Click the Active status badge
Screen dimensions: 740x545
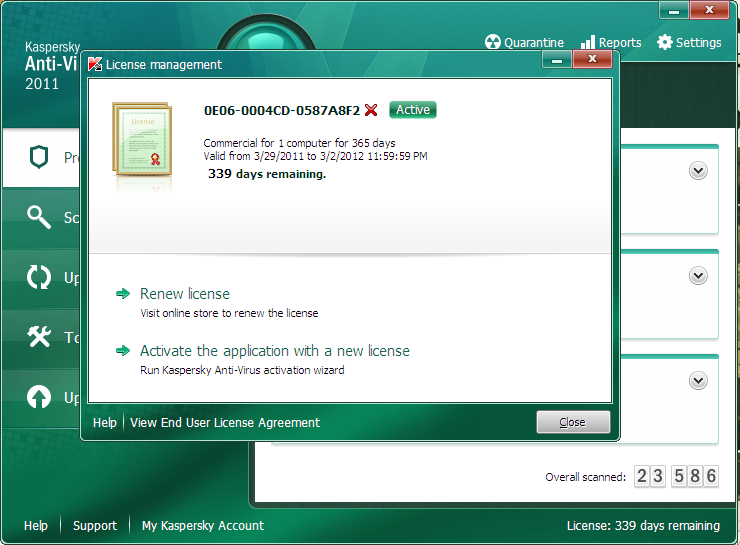tap(413, 109)
